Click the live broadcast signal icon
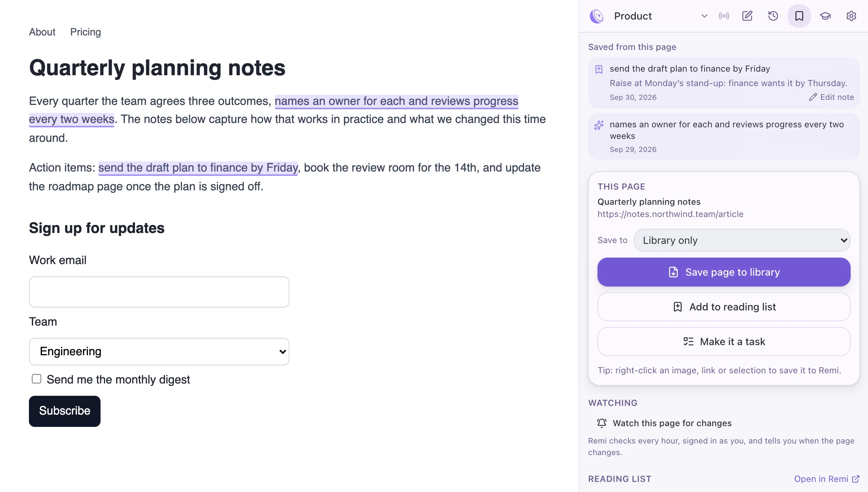Screen dimensions: 868x492 click(x=724, y=16)
